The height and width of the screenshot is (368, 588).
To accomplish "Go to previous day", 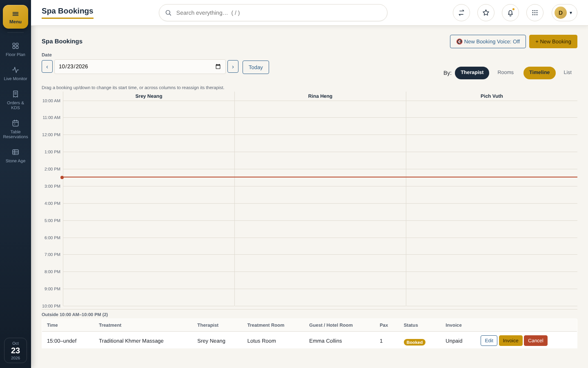I will pyautogui.click(x=47, y=67).
